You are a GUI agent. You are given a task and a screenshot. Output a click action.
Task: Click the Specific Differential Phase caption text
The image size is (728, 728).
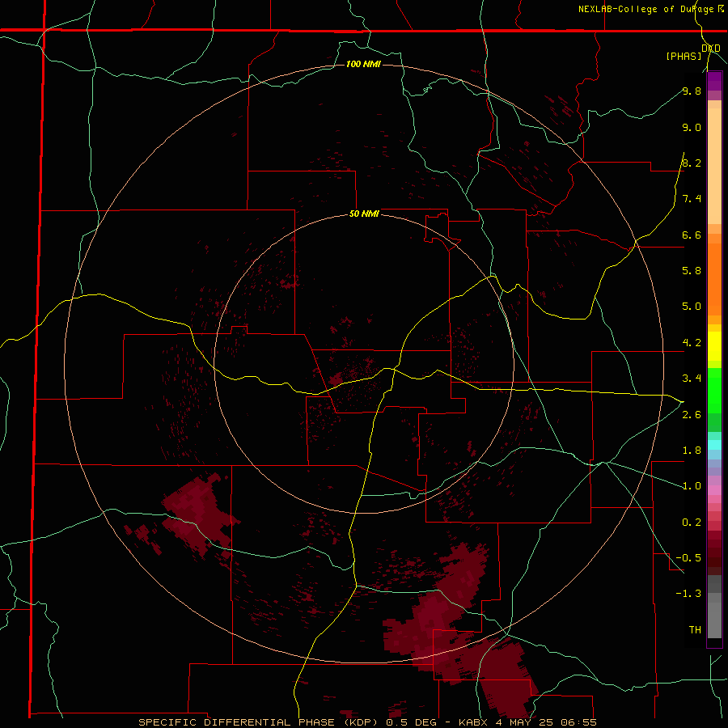(x=368, y=722)
